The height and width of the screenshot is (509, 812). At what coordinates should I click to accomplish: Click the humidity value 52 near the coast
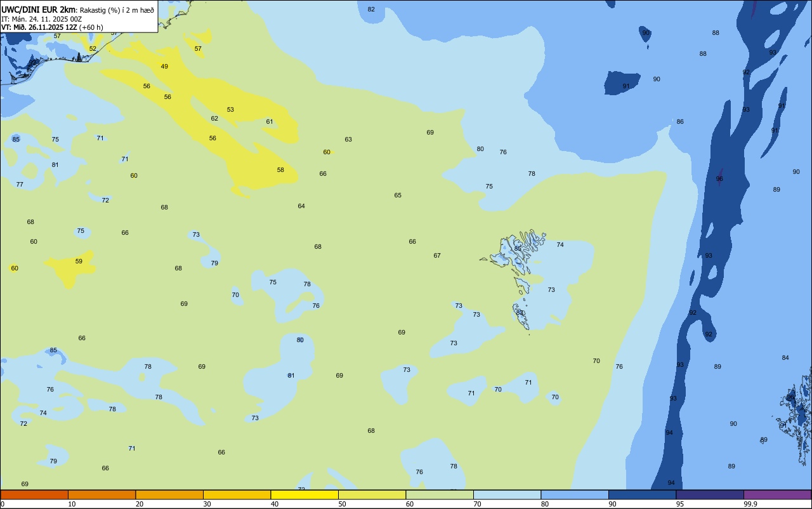[x=93, y=49]
